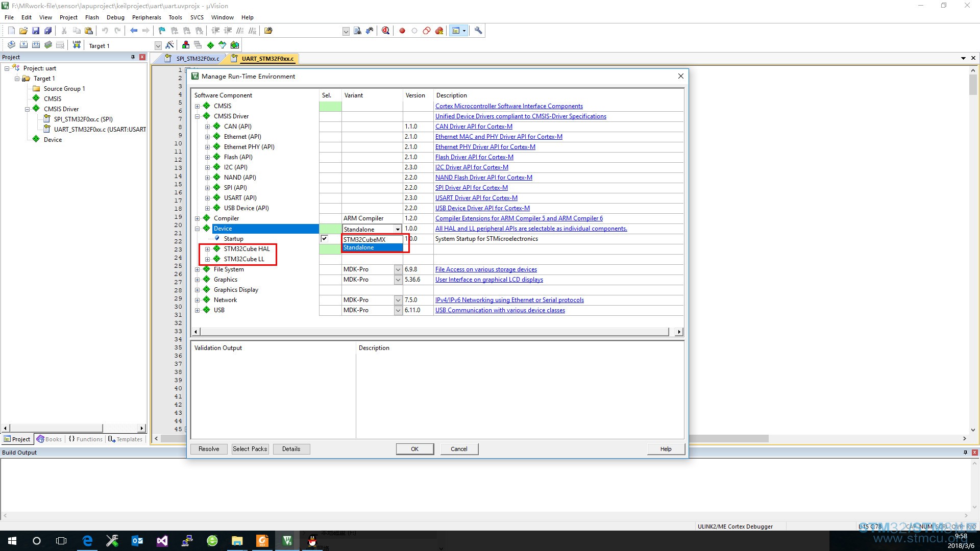The height and width of the screenshot is (551, 980).
Task: Collapse the CMSIS Driver node in Project tree
Action: pyautogui.click(x=28, y=109)
